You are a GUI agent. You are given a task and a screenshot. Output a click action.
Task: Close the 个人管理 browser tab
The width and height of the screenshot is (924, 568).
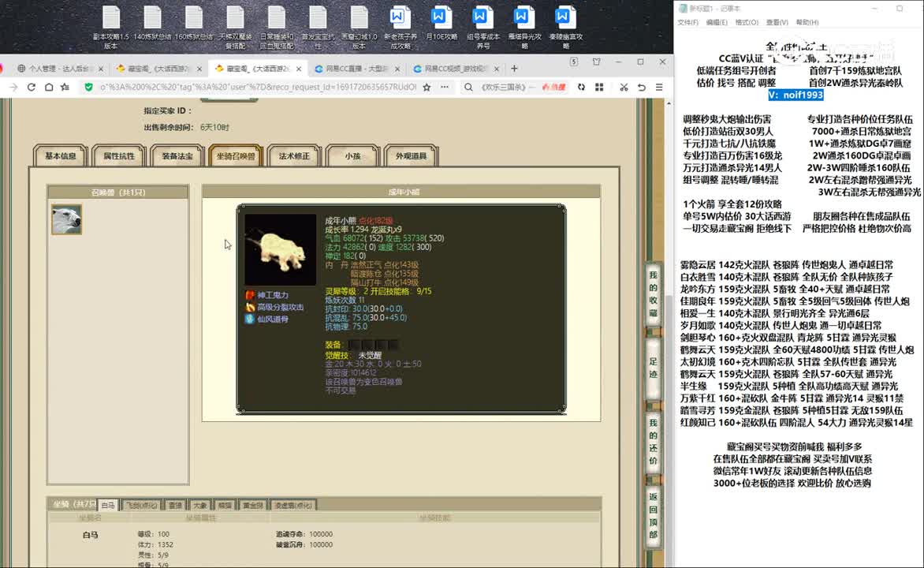101,69
